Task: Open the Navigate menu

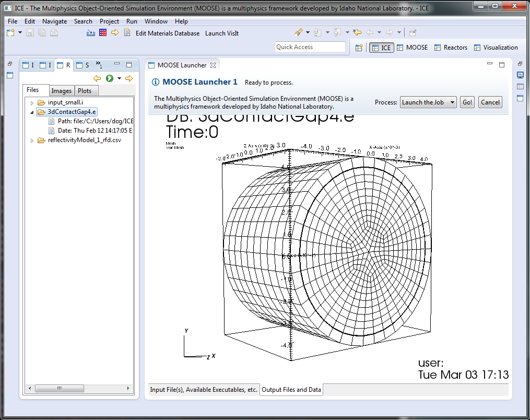Action: coord(54,21)
